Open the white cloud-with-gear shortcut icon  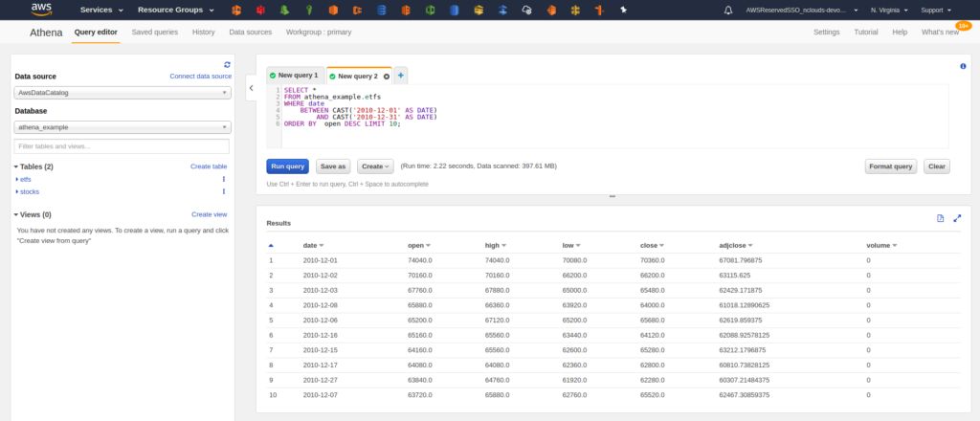point(527,10)
